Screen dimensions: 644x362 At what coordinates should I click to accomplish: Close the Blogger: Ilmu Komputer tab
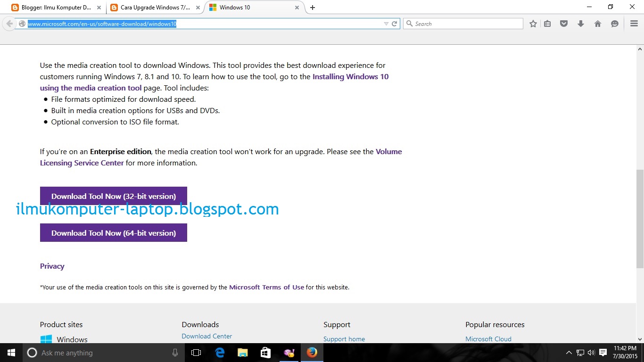[x=100, y=8]
